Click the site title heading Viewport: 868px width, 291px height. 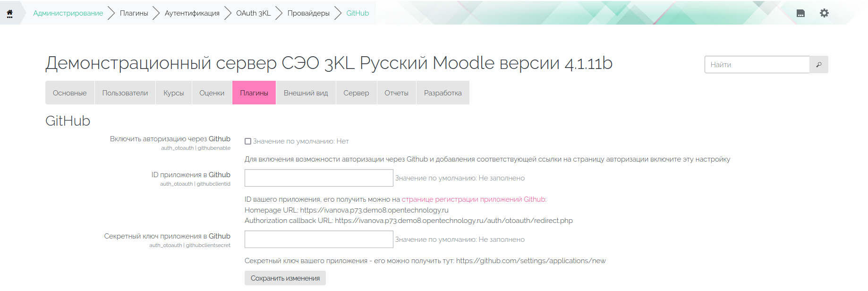(329, 63)
